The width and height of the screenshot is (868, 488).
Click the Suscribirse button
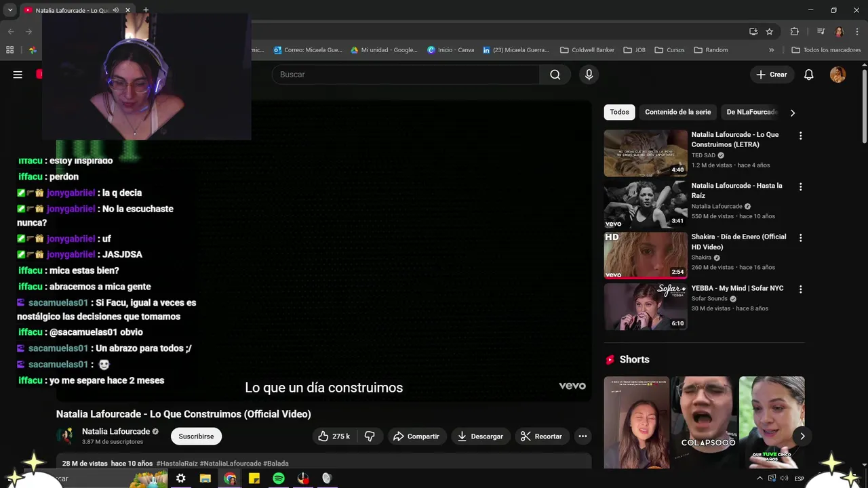196,436
